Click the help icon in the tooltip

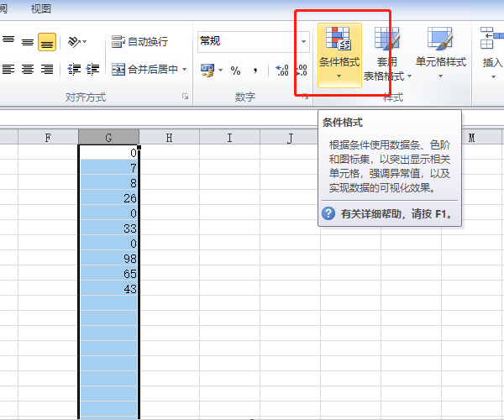click(x=328, y=213)
